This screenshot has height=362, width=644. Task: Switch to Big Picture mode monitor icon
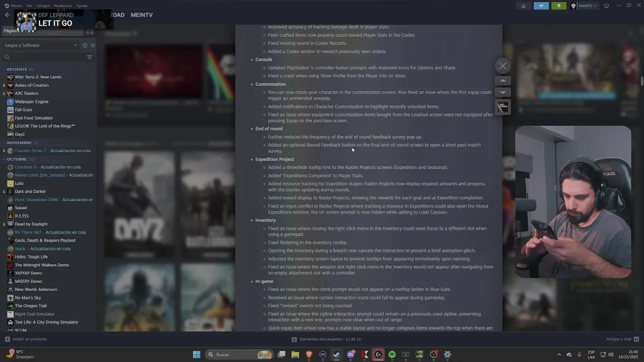606,6
